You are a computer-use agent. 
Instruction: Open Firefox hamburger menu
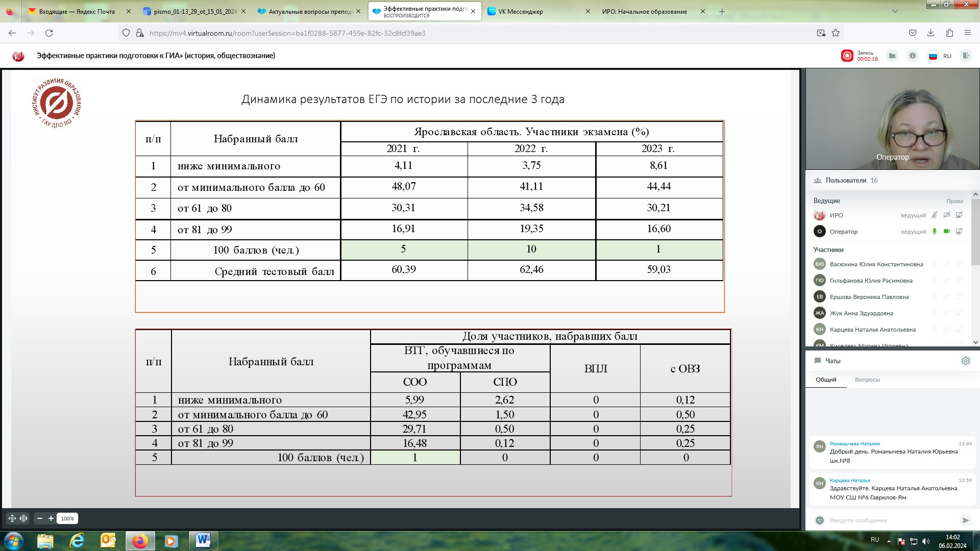click(x=968, y=33)
